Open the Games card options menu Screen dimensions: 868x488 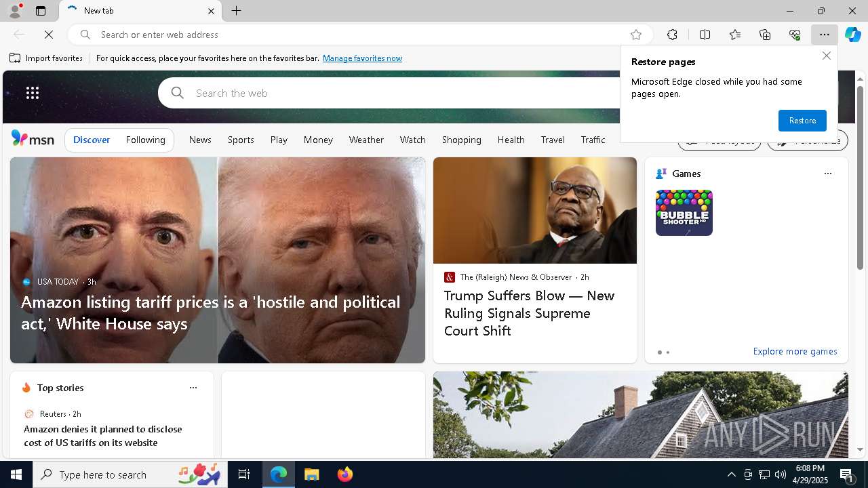827,174
